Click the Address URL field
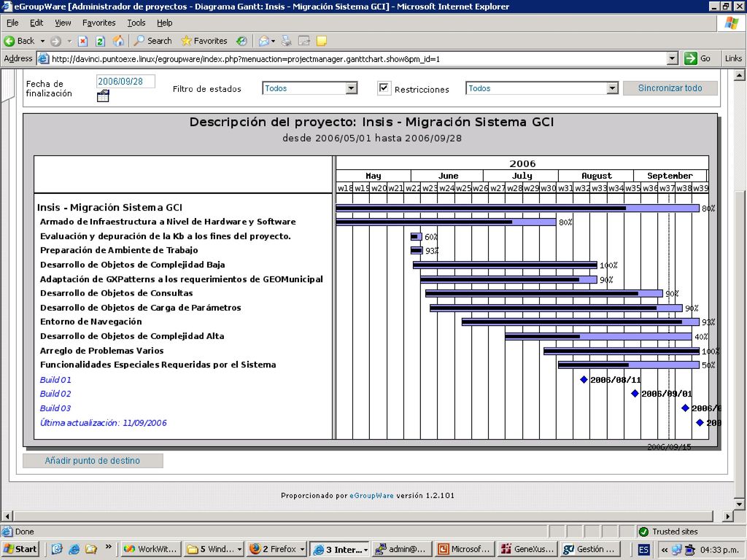This screenshot has width=747, height=560. 352,58
